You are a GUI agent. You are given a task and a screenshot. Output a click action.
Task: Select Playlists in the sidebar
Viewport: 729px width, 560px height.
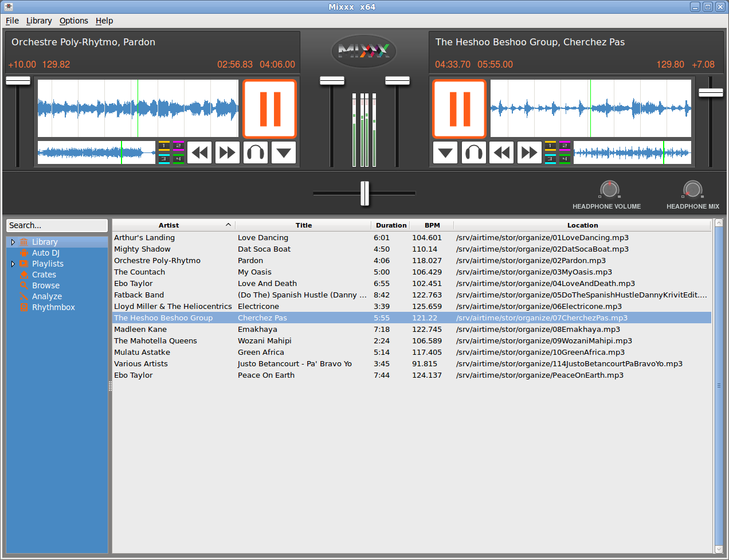(48, 264)
